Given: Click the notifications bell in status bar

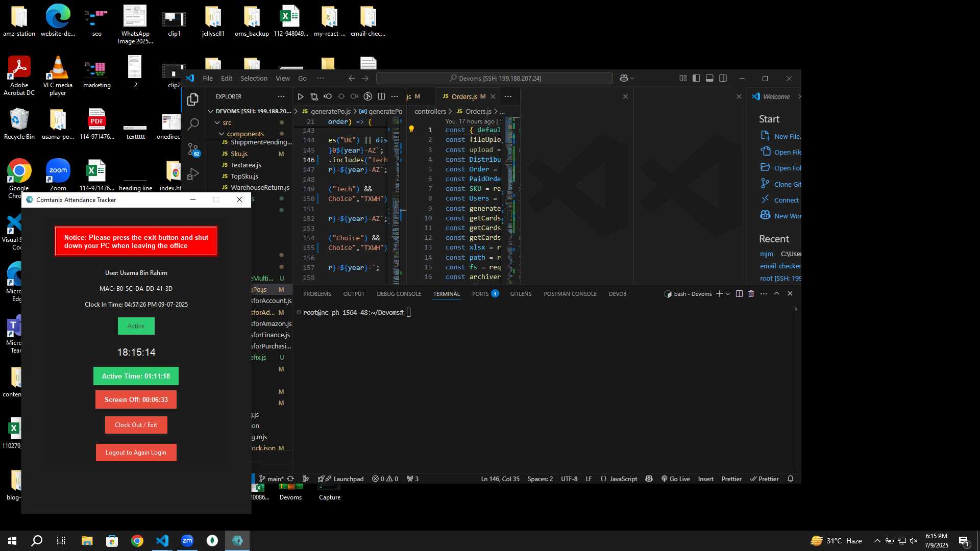Looking at the screenshot, I should 791,479.
